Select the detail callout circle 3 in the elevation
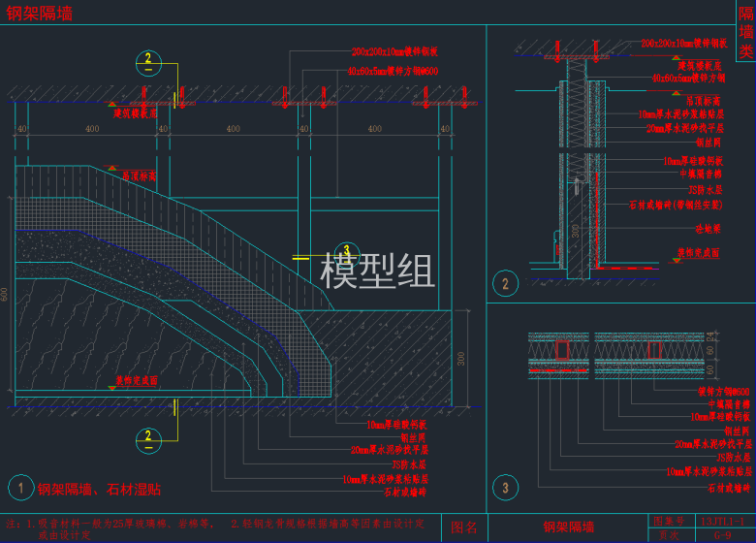 click(x=339, y=250)
